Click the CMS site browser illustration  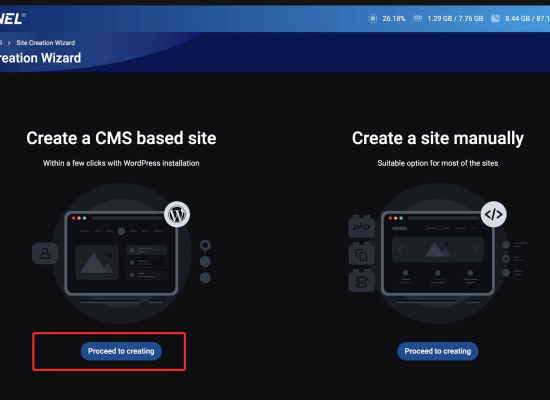pos(121,253)
